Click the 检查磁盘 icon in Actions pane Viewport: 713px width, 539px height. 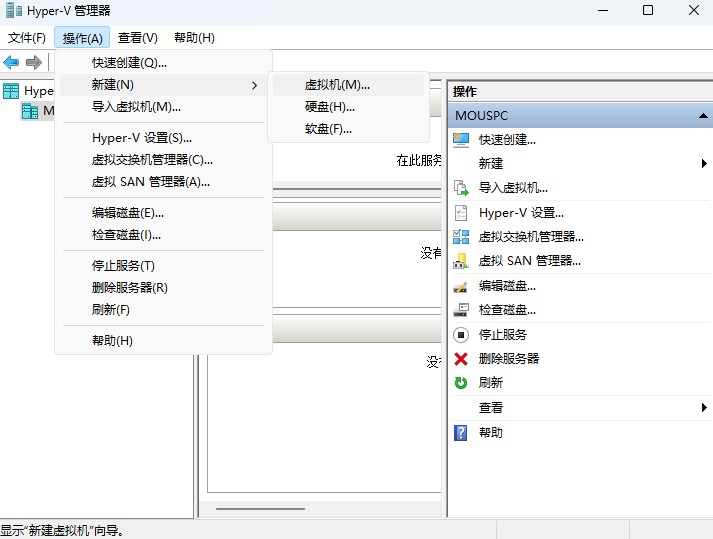tap(461, 310)
